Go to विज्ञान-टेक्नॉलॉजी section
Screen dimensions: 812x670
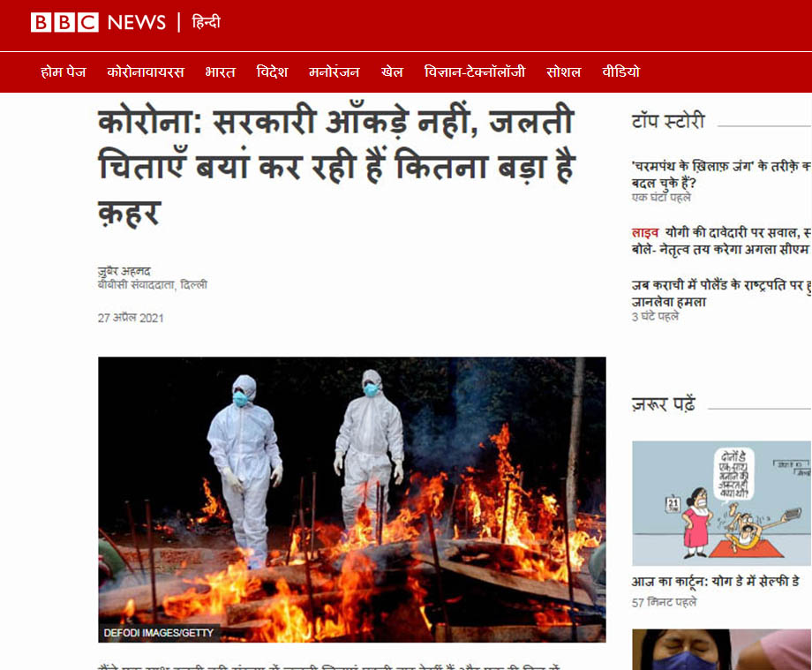[x=474, y=72]
